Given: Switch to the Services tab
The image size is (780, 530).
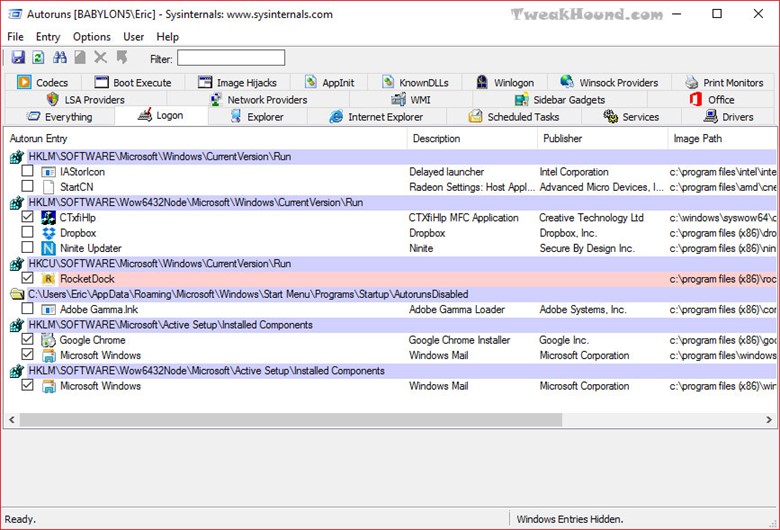Looking at the screenshot, I should click(631, 117).
